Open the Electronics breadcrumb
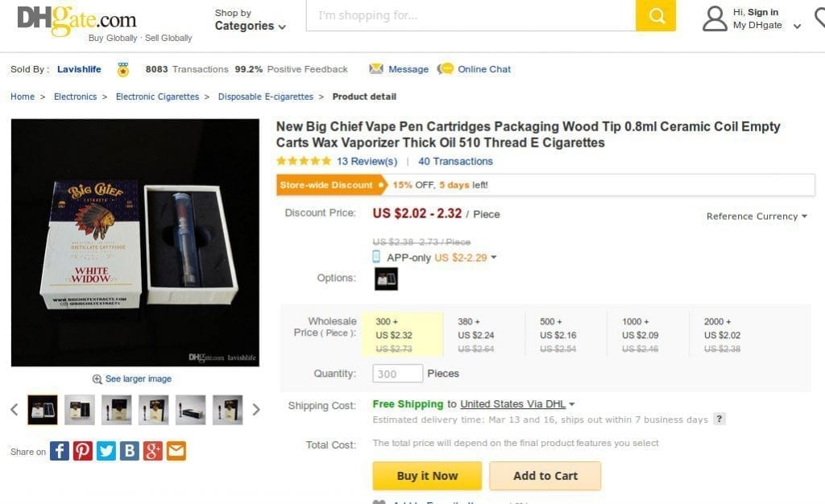The width and height of the screenshot is (825, 504). point(75,97)
